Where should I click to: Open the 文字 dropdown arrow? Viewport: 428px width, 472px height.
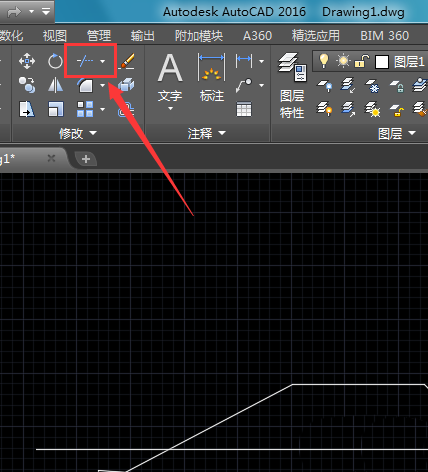[170, 108]
